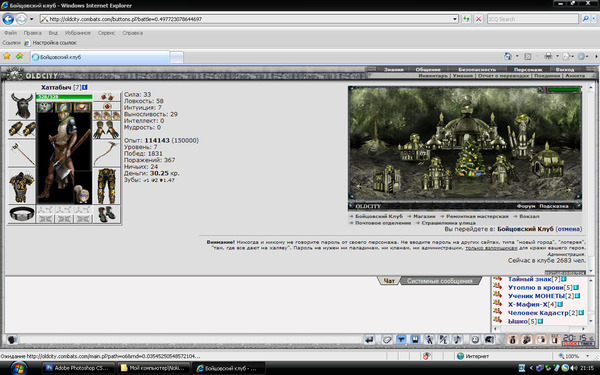Open the address bar URL dropdown

coord(455,19)
